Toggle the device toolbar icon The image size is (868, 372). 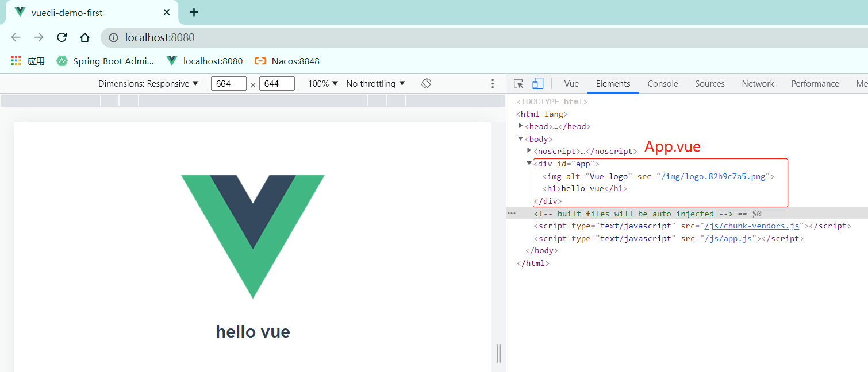(x=537, y=84)
